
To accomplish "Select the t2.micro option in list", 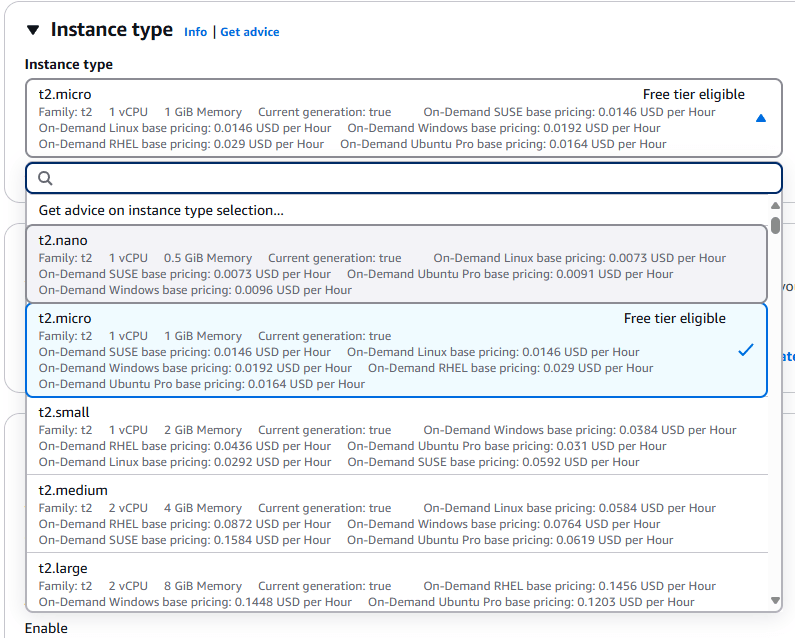I will (396, 350).
